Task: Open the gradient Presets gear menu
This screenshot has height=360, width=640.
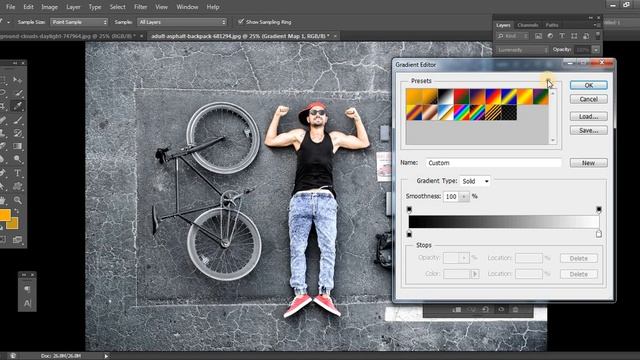Action: (x=548, y=80)
